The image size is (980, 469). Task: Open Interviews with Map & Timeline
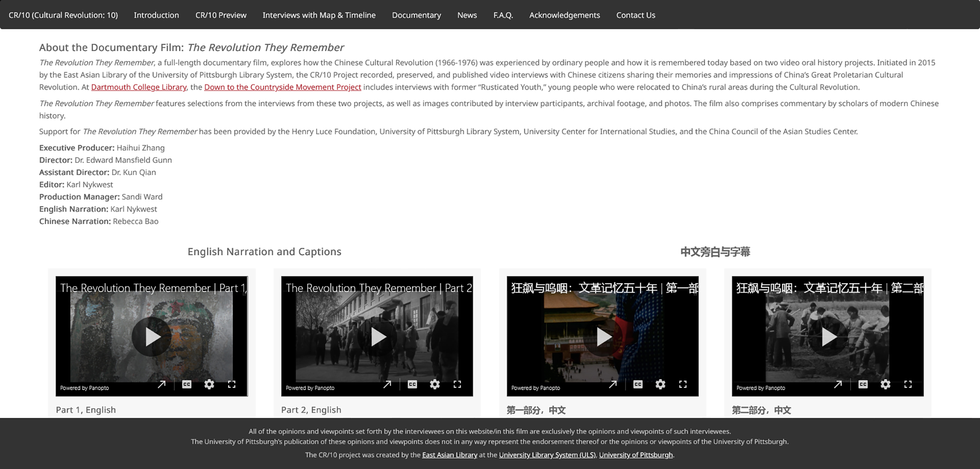(x=319, y=15)
